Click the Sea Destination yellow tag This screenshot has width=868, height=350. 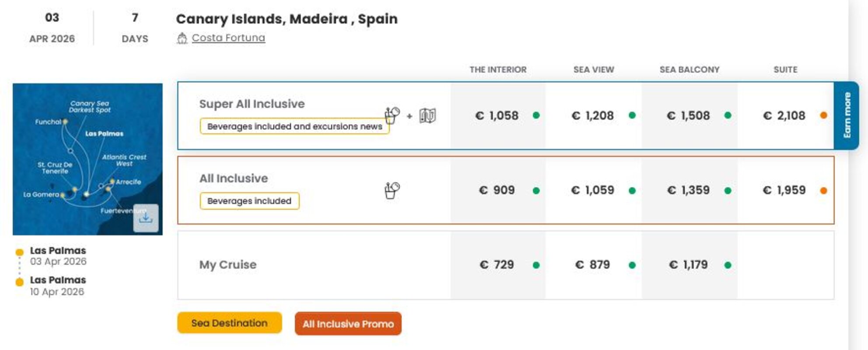tap(230, 323)
